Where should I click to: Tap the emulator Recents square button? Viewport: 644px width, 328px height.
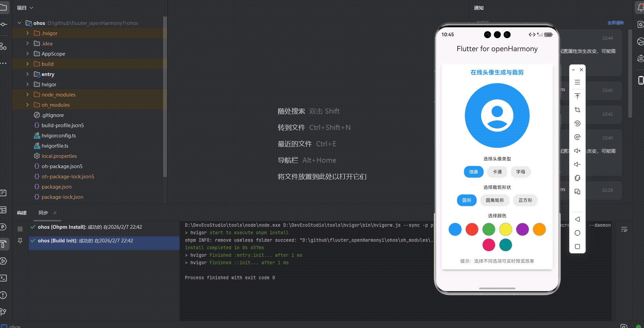(577, 247)
